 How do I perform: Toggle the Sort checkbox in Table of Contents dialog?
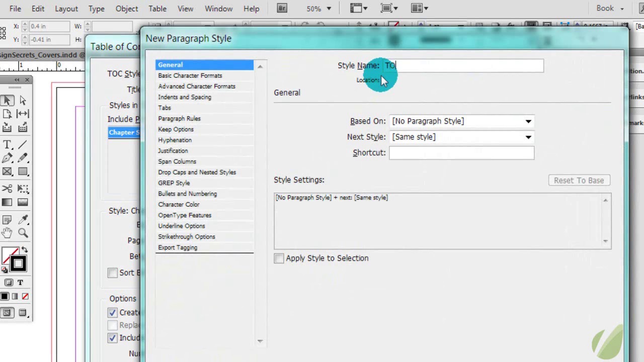112,273
